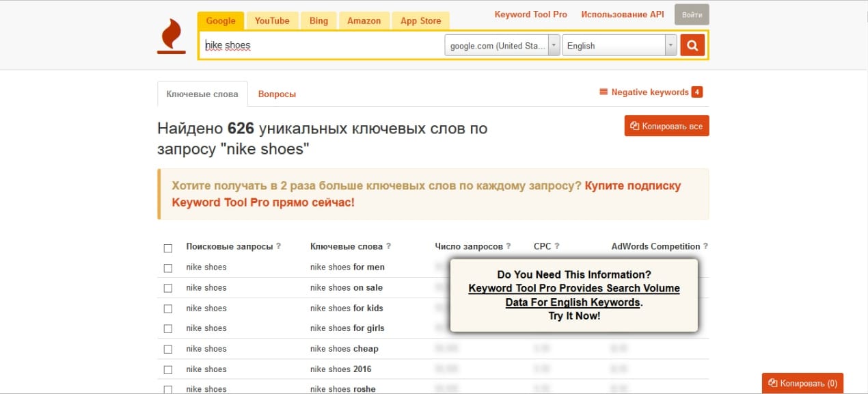Check the box for 'nike shoes for girls'
Viewport: 868px width, 394px height.
[168, 329]
